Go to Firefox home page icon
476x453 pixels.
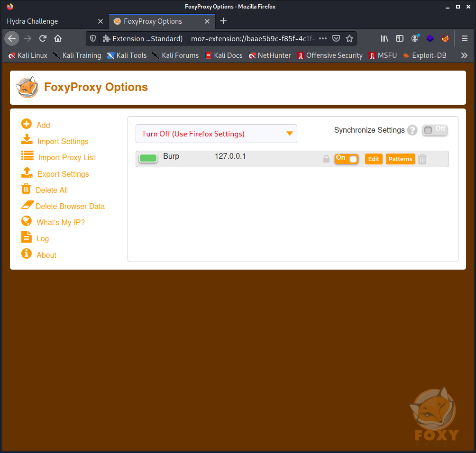pos(58,38)
